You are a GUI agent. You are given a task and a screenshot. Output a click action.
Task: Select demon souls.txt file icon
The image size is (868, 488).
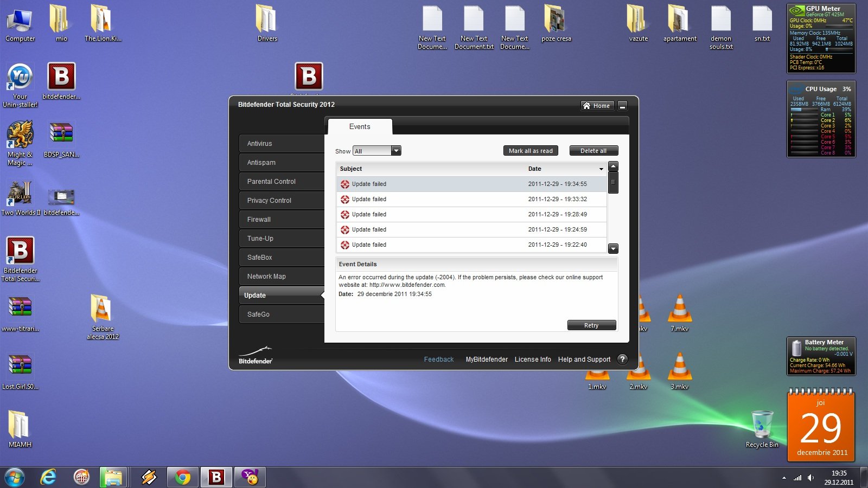pyautogui.click(x=721, y=27)
